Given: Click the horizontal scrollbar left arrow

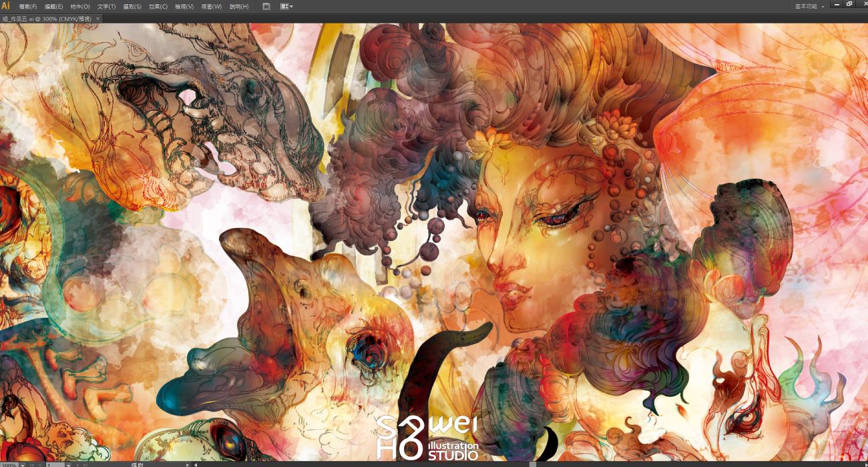Looking at the screenshot, I should coord(196,464).
